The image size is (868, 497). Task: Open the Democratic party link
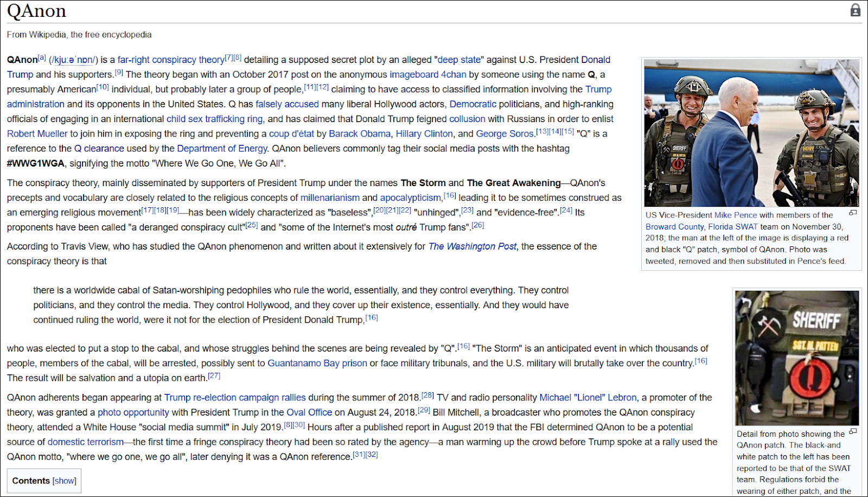click(x=473, y=104)
